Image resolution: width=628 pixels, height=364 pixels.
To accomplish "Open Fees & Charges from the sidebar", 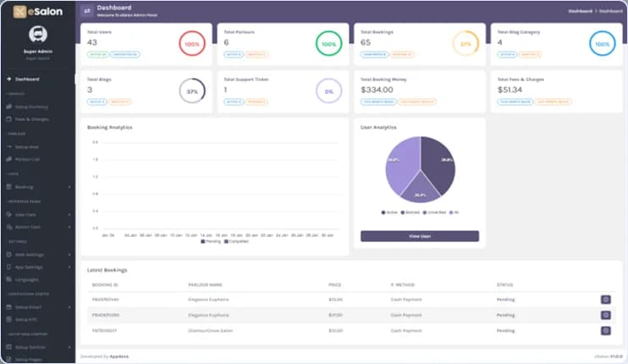I will tap(32, 119).
